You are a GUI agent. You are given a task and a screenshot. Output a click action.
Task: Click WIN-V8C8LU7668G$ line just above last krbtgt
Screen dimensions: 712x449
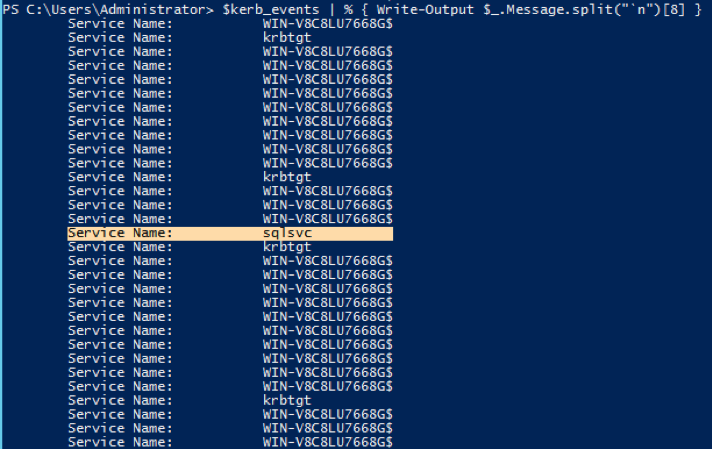[327, 387]
